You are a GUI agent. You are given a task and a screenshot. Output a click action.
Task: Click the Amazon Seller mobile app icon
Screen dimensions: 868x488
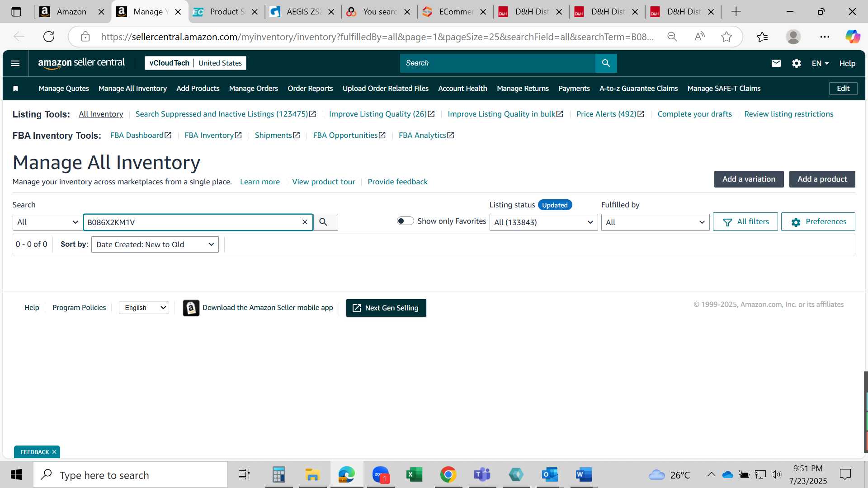[191, 308]
